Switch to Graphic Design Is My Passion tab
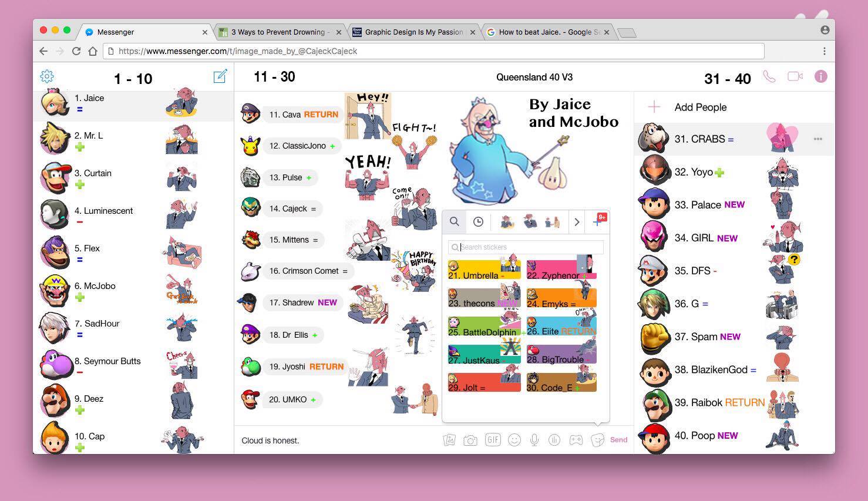 (414, 32)
